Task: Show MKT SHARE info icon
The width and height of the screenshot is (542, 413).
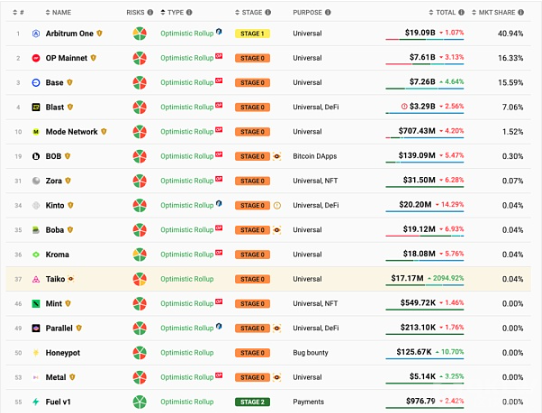Action: tap(521, 12)
